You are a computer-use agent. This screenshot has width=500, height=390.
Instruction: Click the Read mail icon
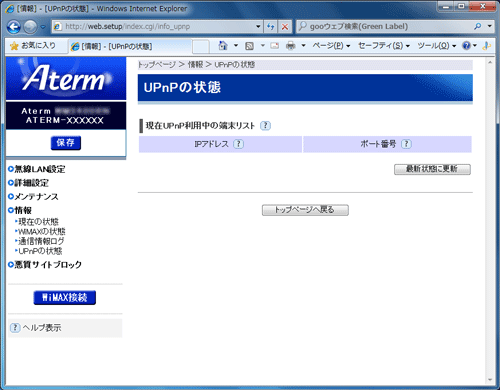coord(275,46)
